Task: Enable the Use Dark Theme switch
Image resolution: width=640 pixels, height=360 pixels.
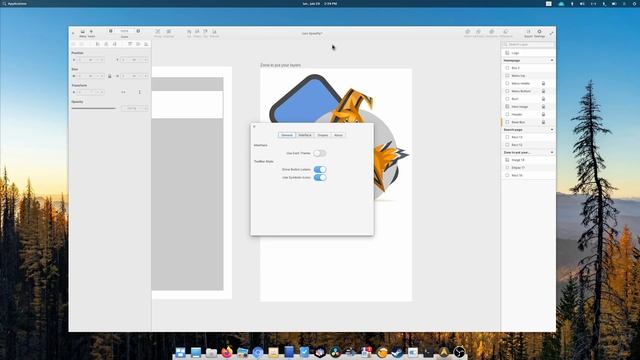Action: coord(320,153)
